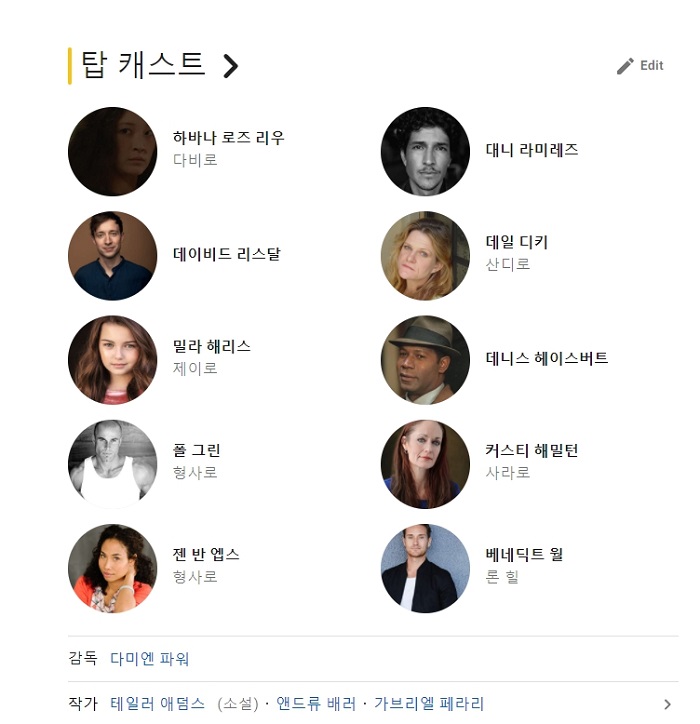Click the Edit pencil icon
Image resolution: width=700 pixels, height=724 pixels.
pyautogui.click(x=625, y=66)
